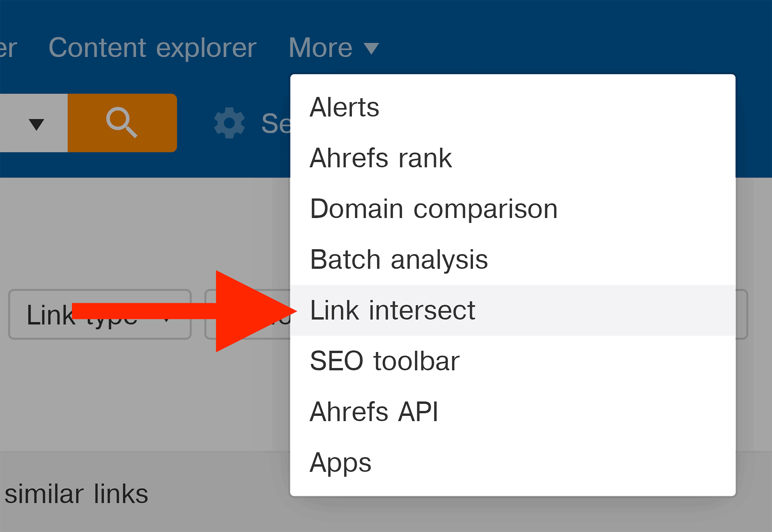This screenshot has height=532, width=772.
Task: Choose Ahrefs rank menu entry
Action: [513, 158]
